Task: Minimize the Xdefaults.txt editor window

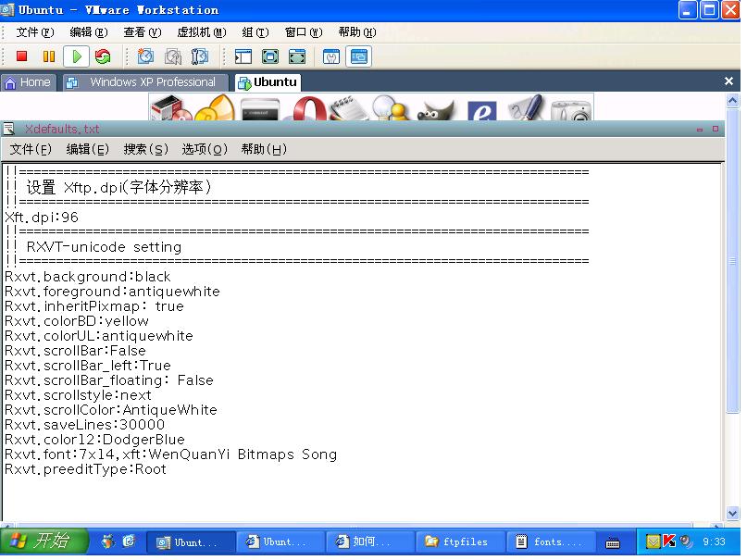Action: (x=700, y=130)
